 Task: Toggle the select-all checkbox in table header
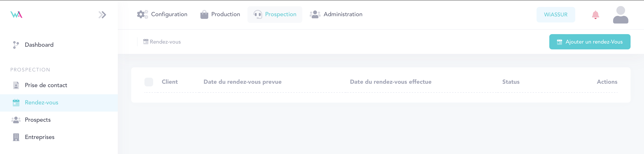point(149,82)
